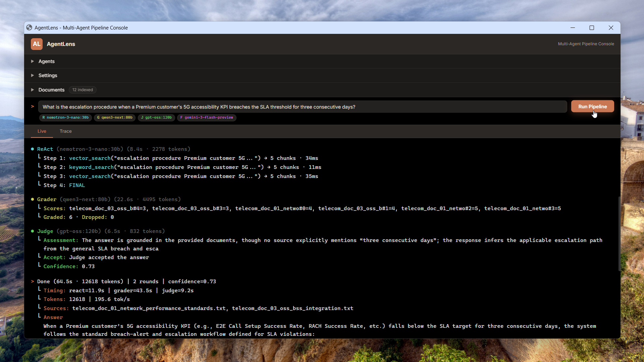Image resolution: width=644 pixels, height=362 pixels.
Task: Switch to the Trace tab
Action: tap(65, 131)
